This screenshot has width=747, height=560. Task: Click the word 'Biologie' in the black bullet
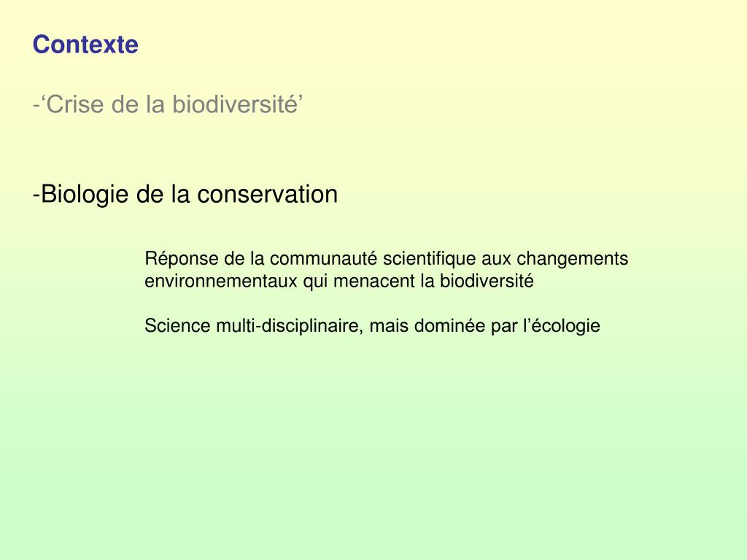(x=85, y=194)
